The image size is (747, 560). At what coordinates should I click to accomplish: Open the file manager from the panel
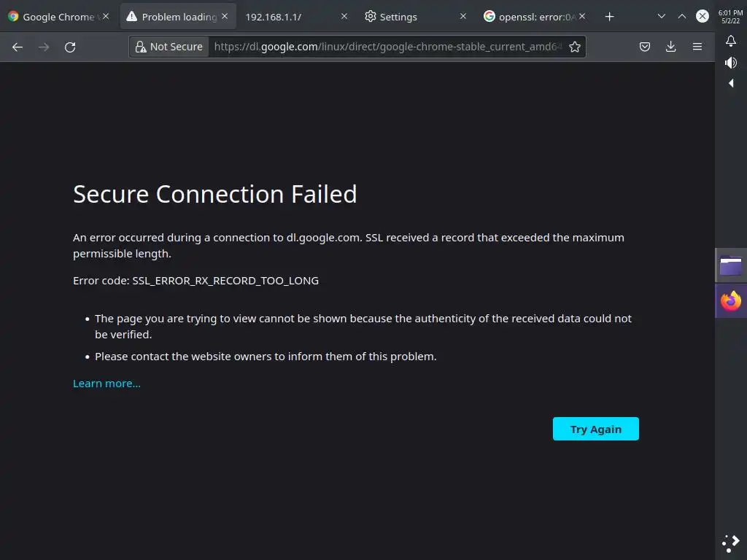click(731, 265)
